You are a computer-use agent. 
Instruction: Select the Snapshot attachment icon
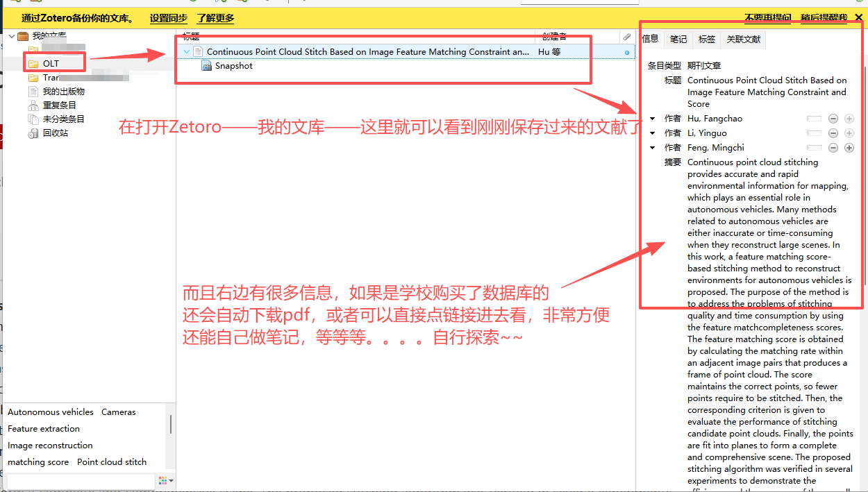tap(206, 66)
